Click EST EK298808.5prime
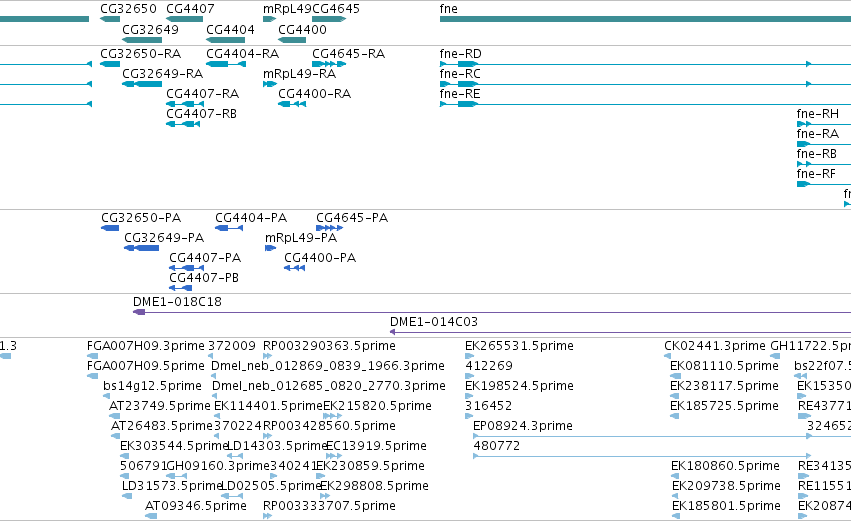 pos(374,486)
